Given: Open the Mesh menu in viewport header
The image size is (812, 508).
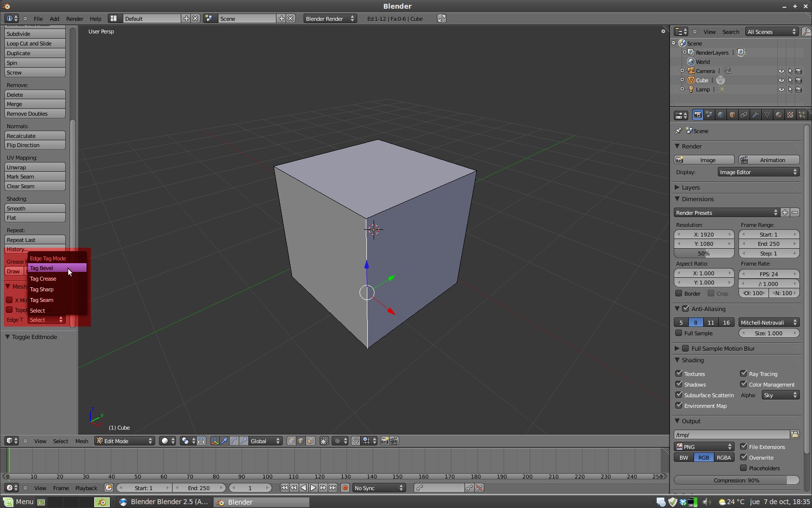Looking at the screenshot, I should tap(82, 441).
